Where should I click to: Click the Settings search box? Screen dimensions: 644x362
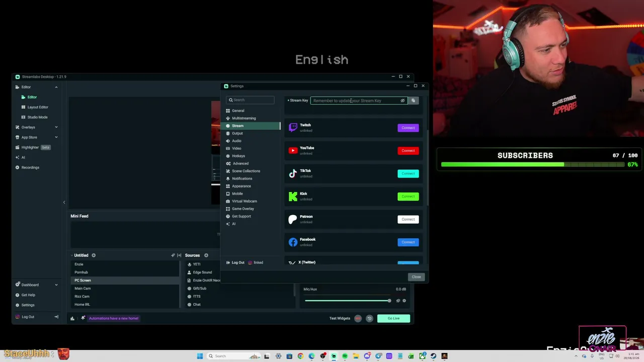tap(250, 100)
